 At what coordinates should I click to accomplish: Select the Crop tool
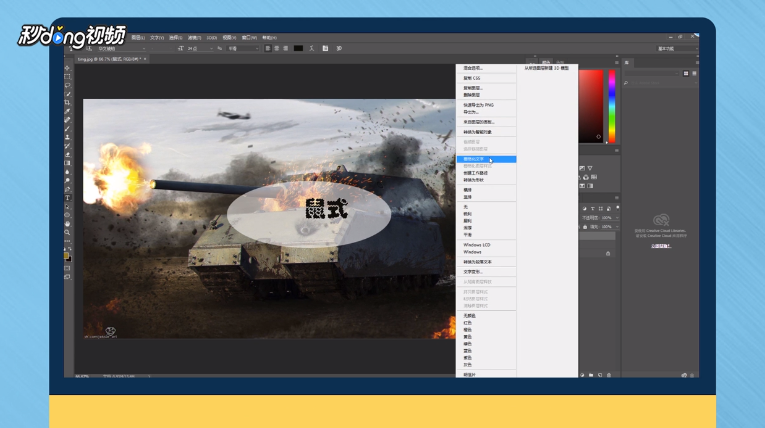tap(67, 102)
